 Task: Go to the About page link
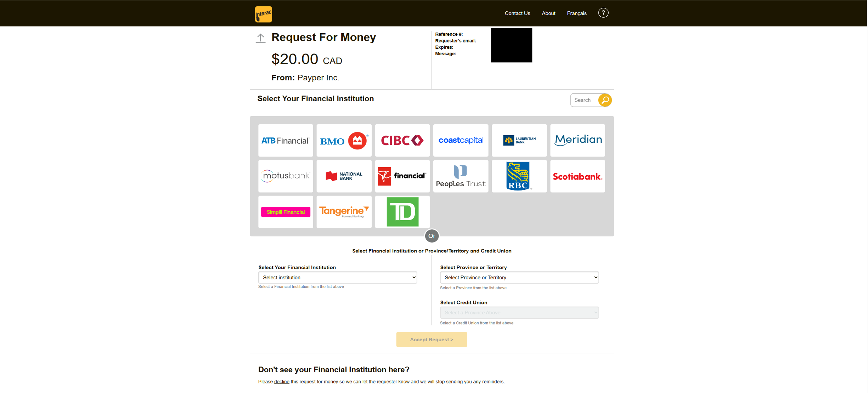[548, 13]
